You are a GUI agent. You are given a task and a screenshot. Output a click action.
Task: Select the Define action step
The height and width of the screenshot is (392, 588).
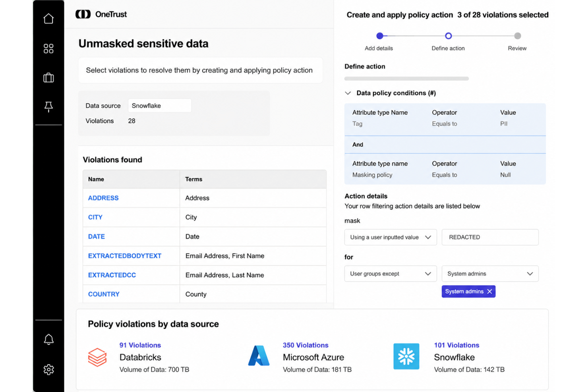coord(448,36)
